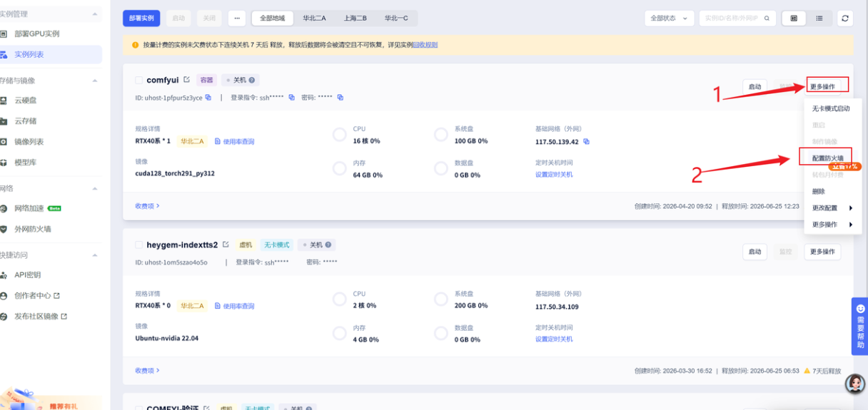Open 发布社区镜像 external link

click(x=41, y=316)
